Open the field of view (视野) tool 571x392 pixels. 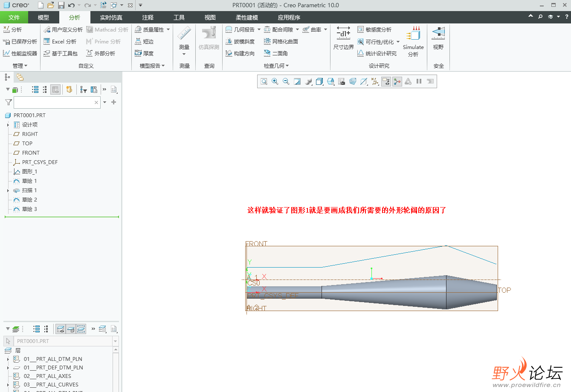pyautogui.click(x=438, y=38)
